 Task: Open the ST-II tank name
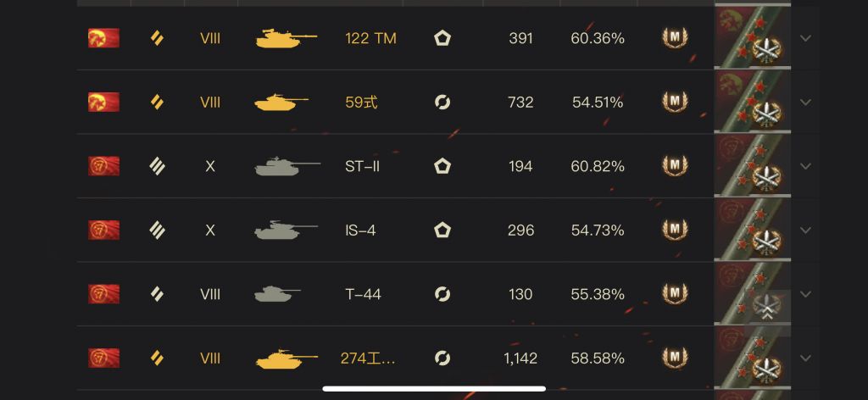click(x=363, y=166)
